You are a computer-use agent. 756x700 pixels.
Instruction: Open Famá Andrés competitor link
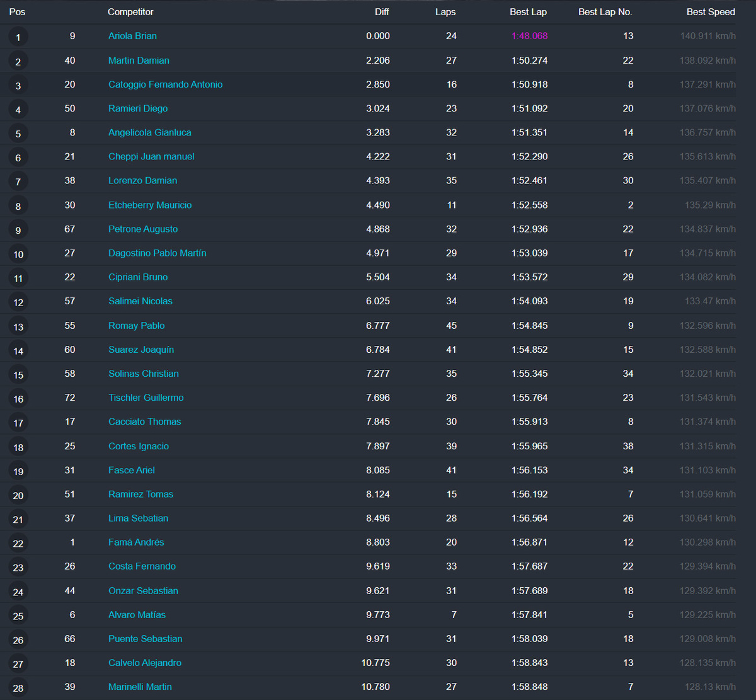pos(136,542)
